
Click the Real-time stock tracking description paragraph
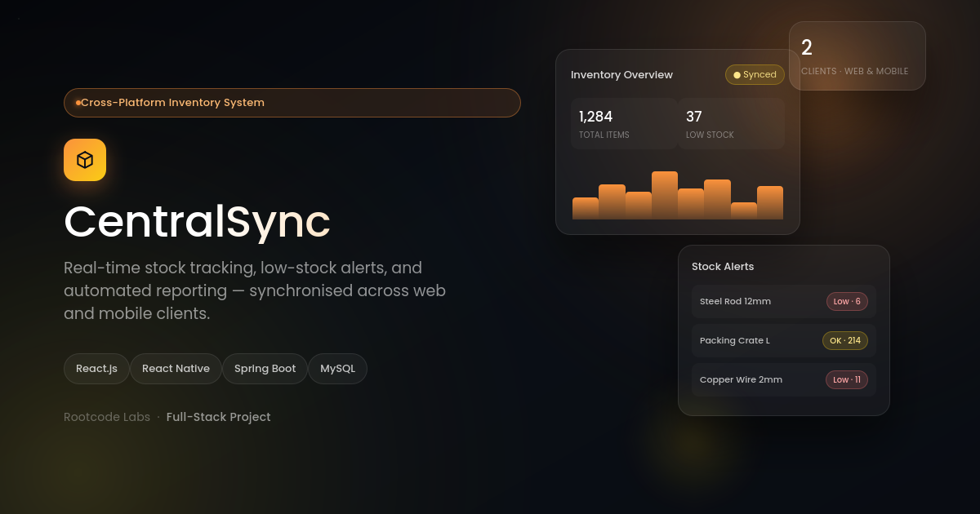click(255, 290)
